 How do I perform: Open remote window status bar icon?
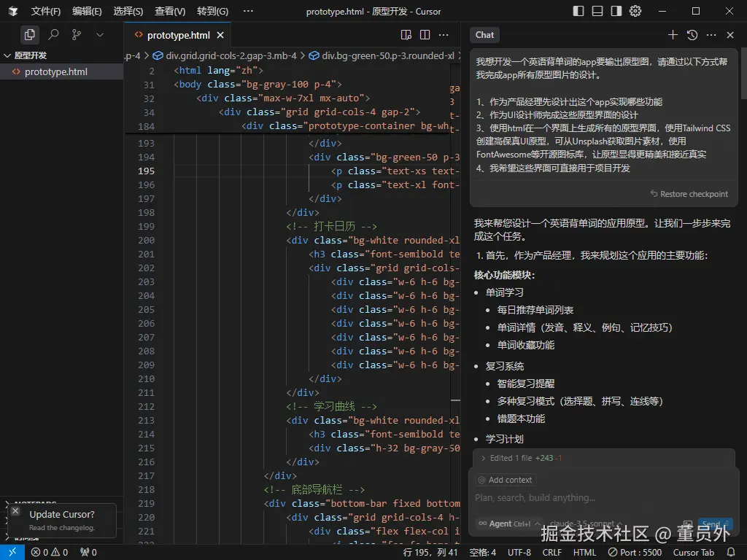tap(12, 553)
